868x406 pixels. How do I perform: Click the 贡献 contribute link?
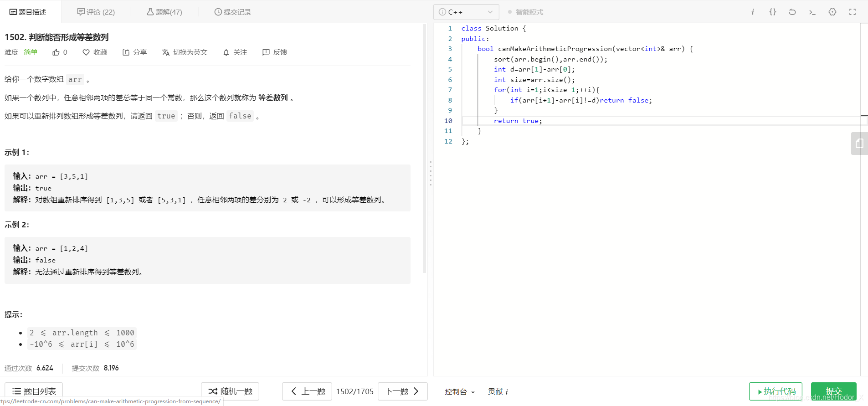(x=498, y=392)
